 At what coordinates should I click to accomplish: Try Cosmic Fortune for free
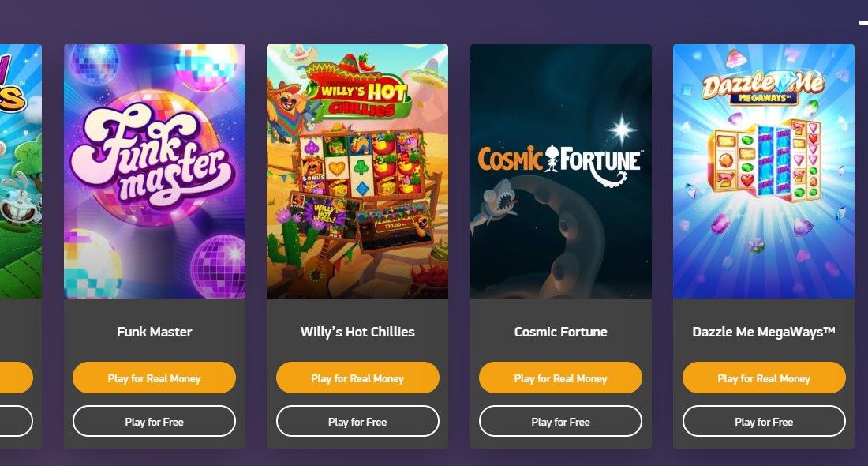[x=561, y=421]
